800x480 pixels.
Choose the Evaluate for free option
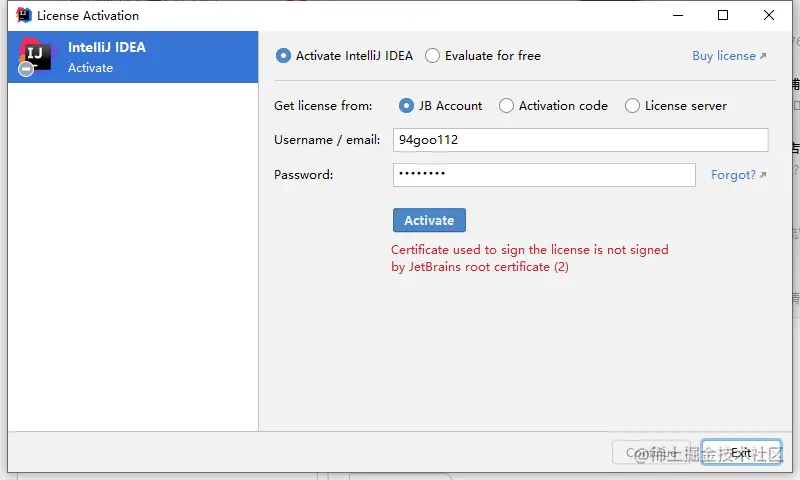(432, 56)
